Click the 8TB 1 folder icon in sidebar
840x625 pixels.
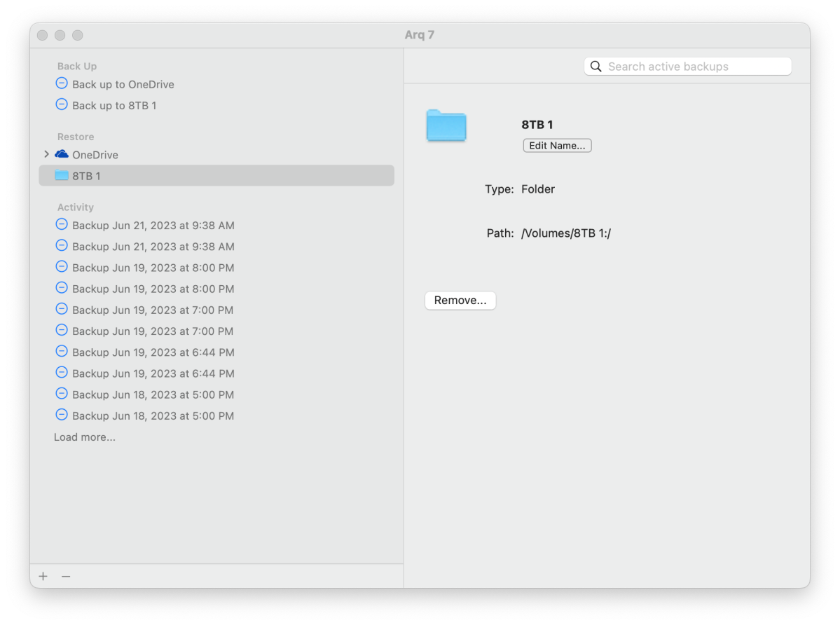click(x=62, y=176)
